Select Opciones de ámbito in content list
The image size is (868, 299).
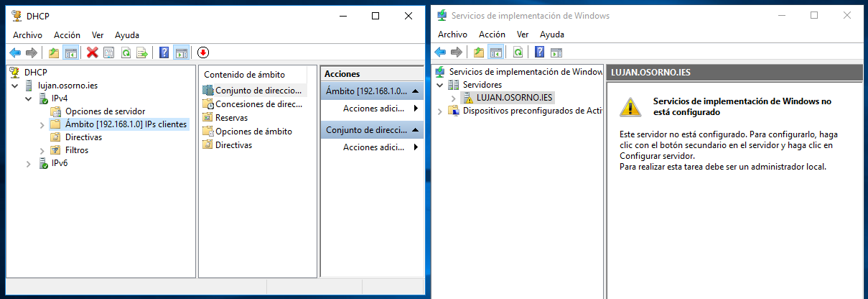coord(253,131)
